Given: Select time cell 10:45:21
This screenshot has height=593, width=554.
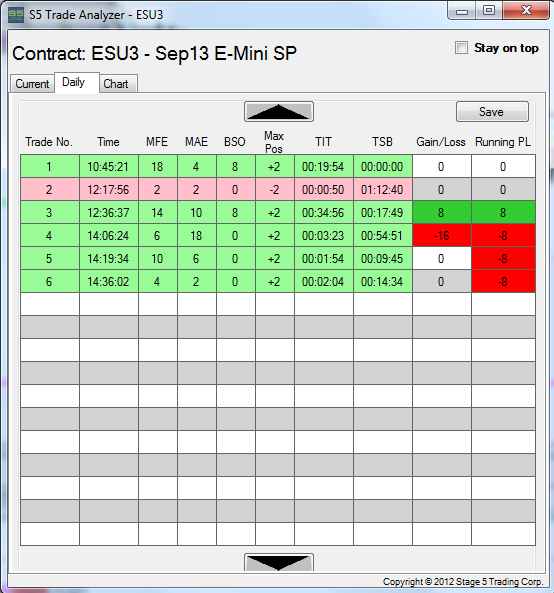Looking at the screenshot, I should (x=109, y=166).
